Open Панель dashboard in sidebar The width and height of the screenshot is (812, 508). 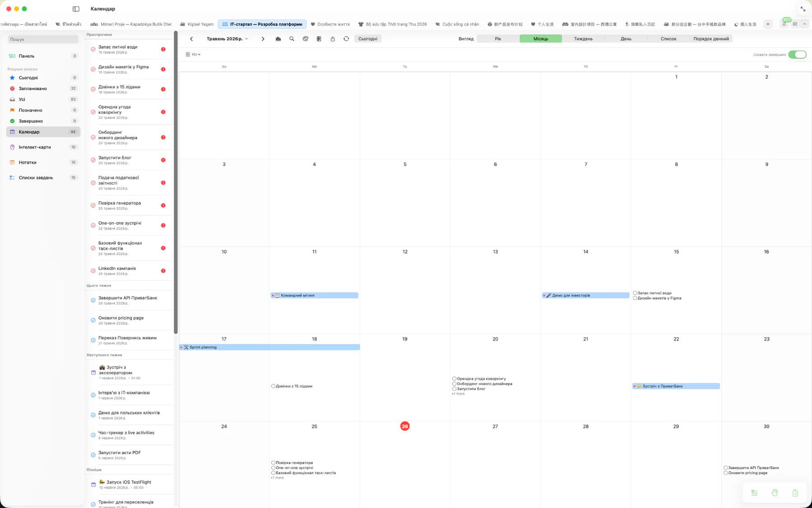(x=43, y=56)
